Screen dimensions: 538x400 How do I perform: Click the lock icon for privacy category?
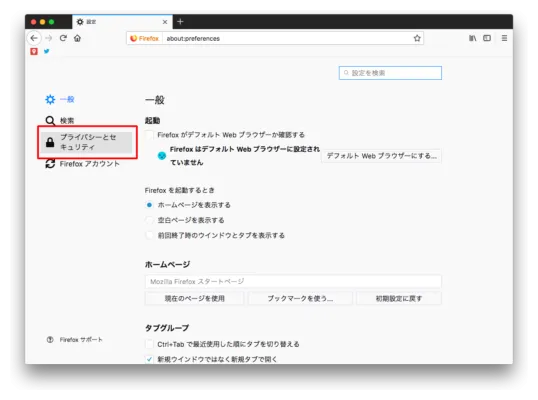(x=50, y=142)
